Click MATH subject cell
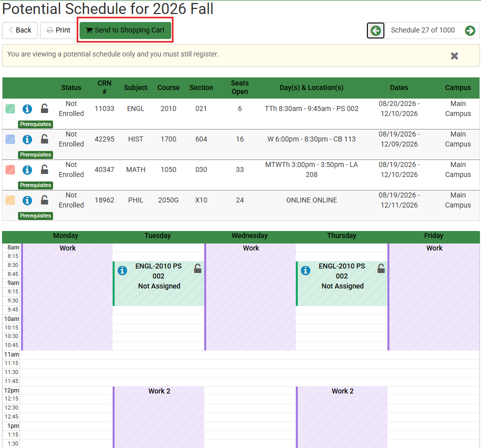The width and height of the screenshot is (481, 448). click(136, 170)
